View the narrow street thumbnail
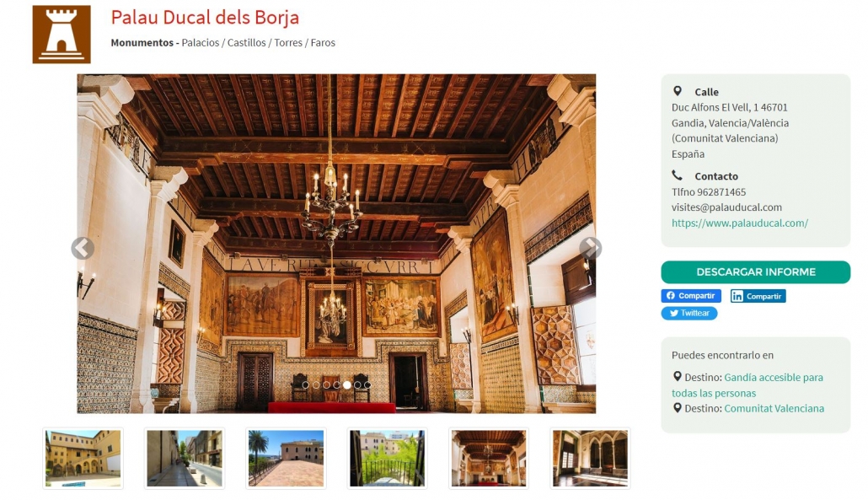868x500 pixels. point(185,459)
